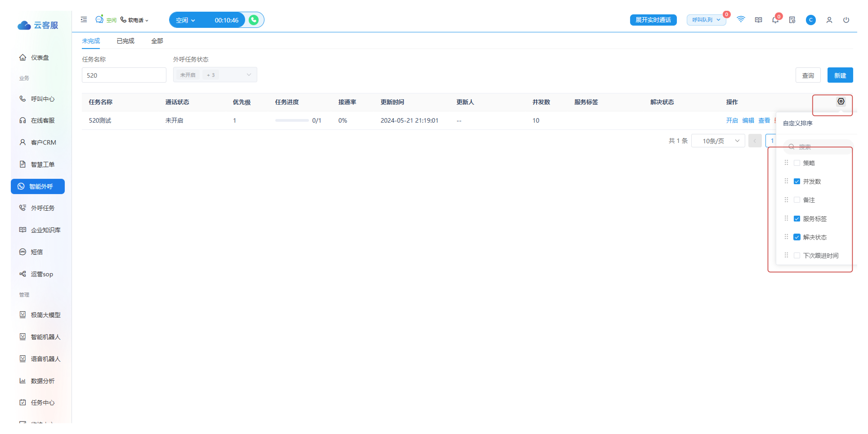Click 查看 link for 520测试
Viewport: 868px width, 434px height.
pyautogui.click(x=764, y=121)
